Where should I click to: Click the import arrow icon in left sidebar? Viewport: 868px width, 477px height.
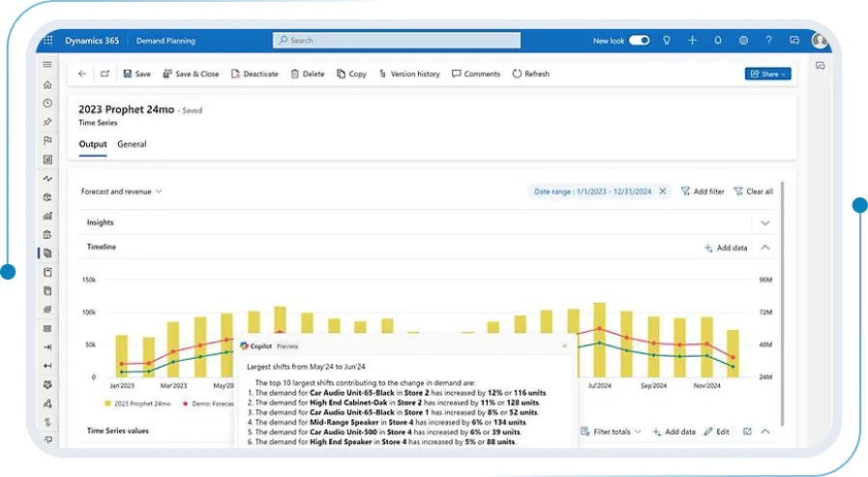[x=47, y=347]
